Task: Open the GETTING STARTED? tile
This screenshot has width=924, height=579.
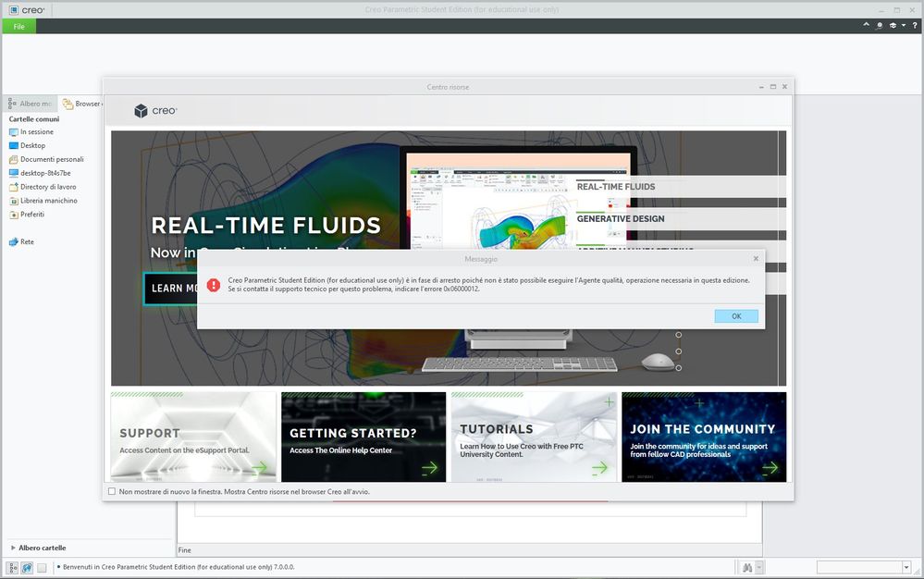Action: [363, 437]
